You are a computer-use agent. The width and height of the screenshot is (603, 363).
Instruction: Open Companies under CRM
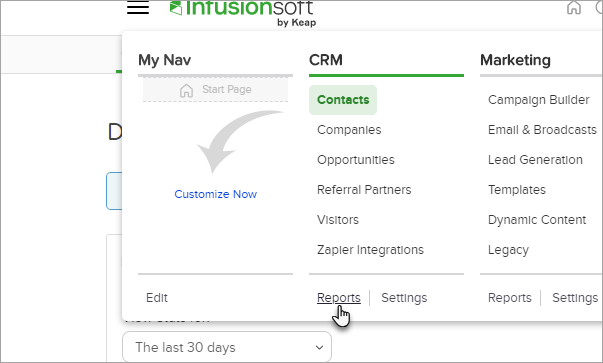click(x=349, y=130)
